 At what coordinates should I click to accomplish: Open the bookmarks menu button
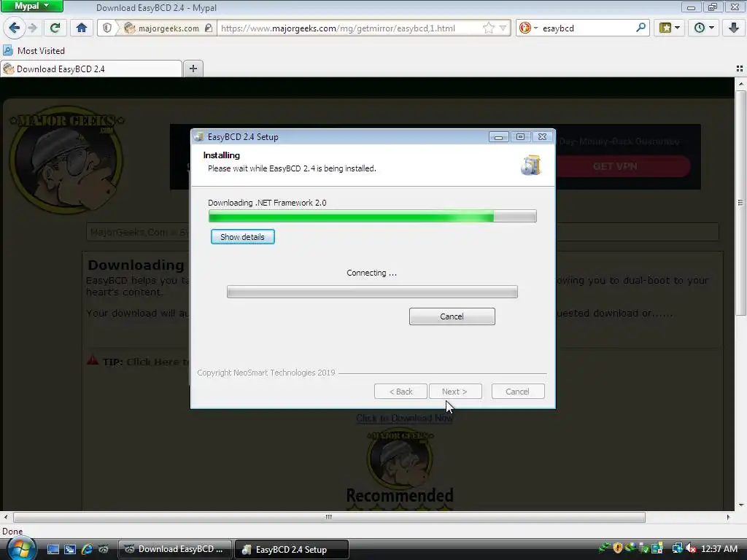click(x=670, y=28)
